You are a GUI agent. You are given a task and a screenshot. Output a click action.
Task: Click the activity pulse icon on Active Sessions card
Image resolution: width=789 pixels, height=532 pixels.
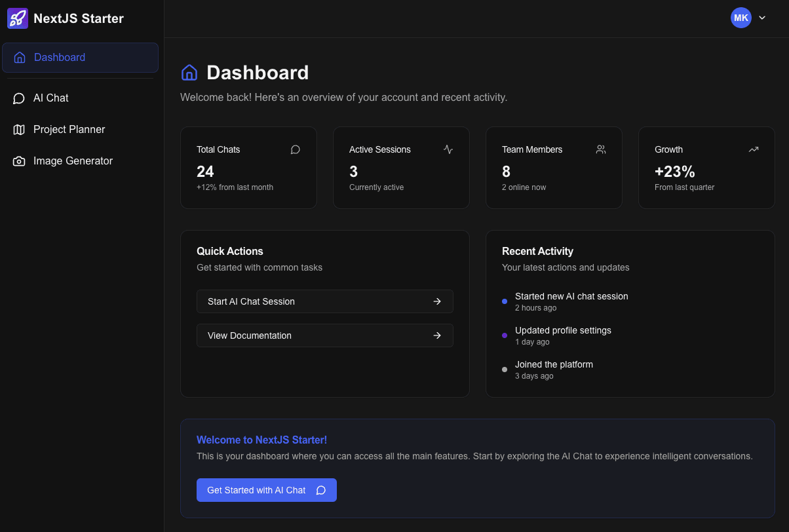448,149
